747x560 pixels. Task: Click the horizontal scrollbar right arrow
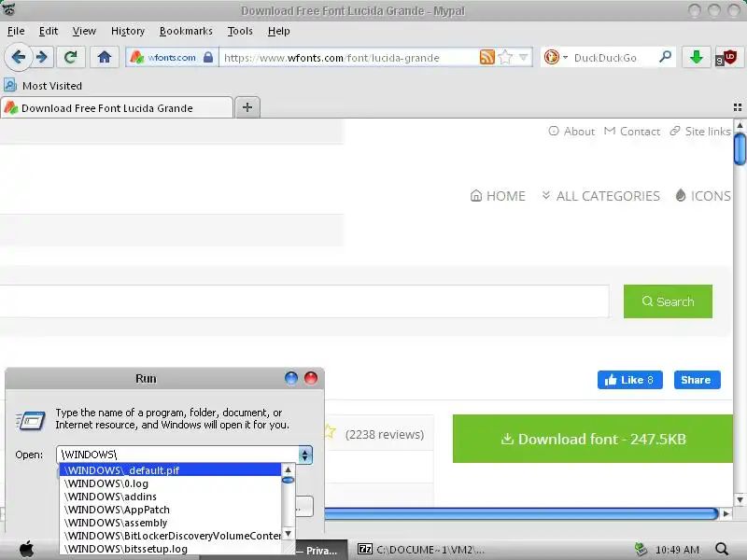[x=726, y=514]
